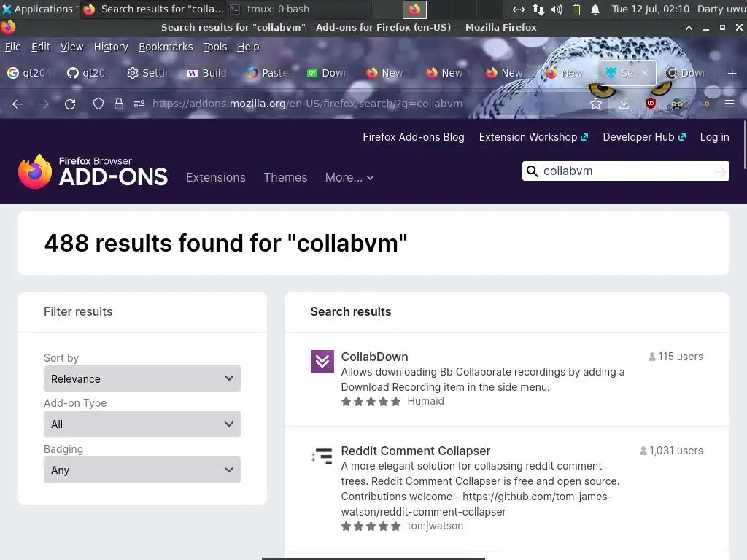The width and height of the screenshot is (747, 560).
Task: Open the Bookmarks menu
Action: tap(166, 47)
